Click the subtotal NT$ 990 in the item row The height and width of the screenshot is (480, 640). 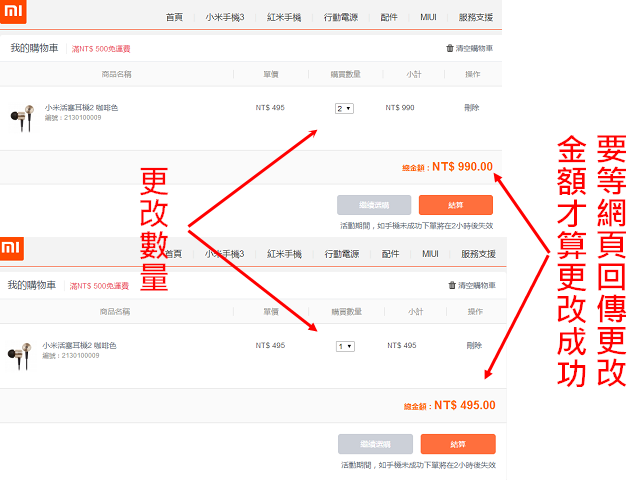tap(400, 108)
